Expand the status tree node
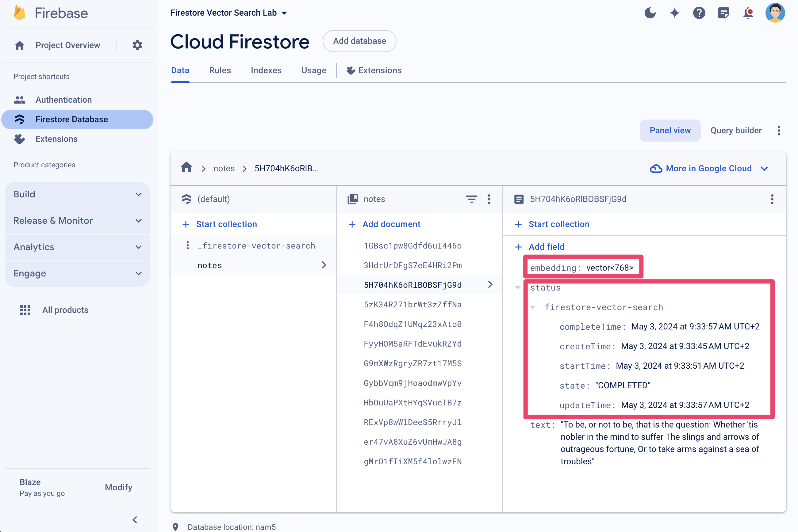 (519, 287)
